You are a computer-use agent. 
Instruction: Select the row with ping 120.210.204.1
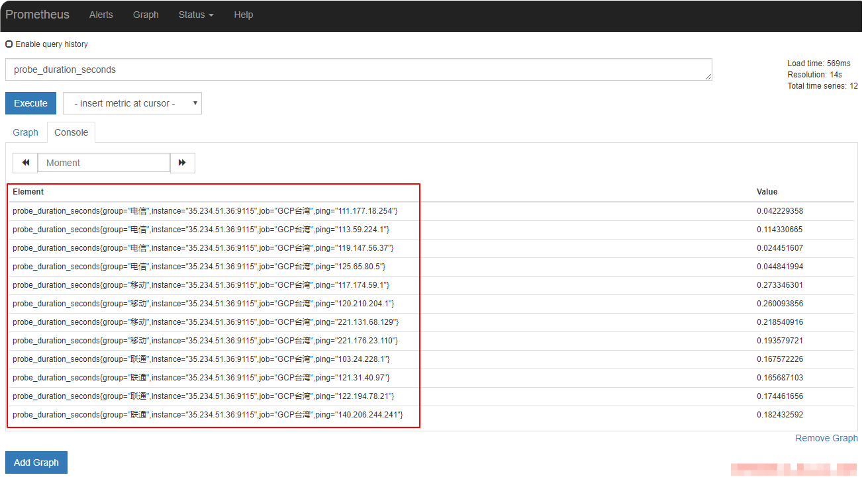[432, 304]
